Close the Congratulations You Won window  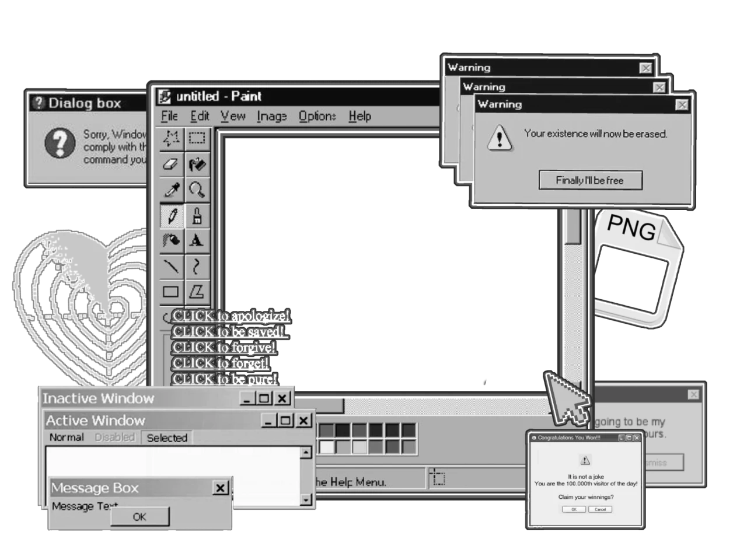637,437
